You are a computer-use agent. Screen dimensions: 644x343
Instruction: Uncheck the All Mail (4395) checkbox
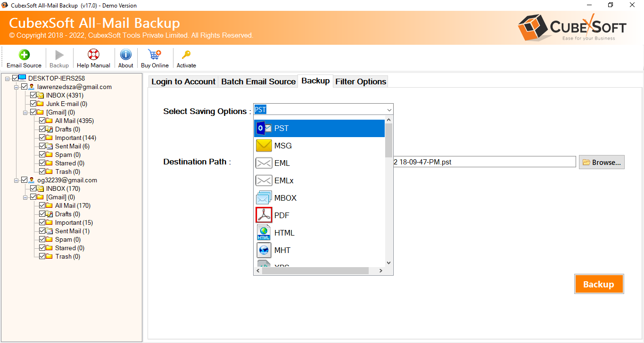42,121
